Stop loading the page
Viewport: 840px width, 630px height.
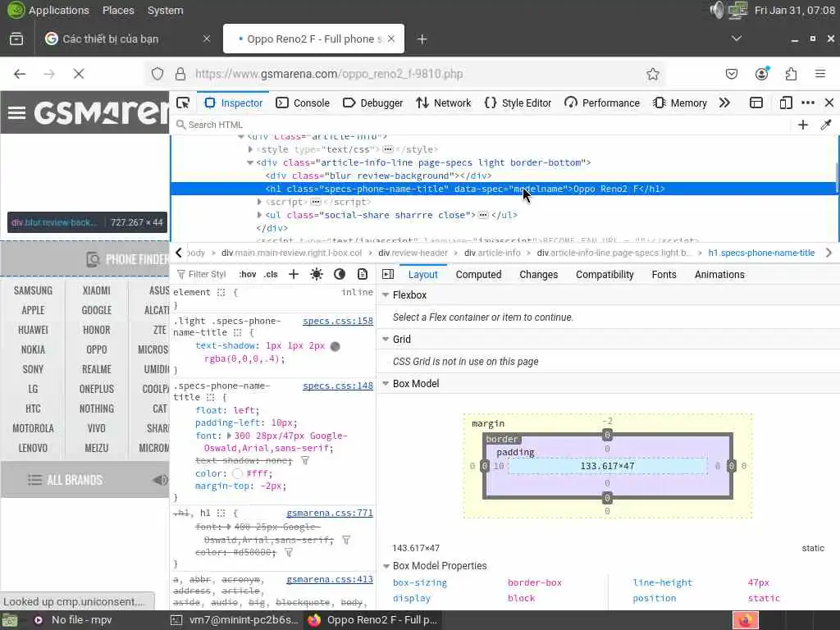pyautogui.click(x=79, y=74)
